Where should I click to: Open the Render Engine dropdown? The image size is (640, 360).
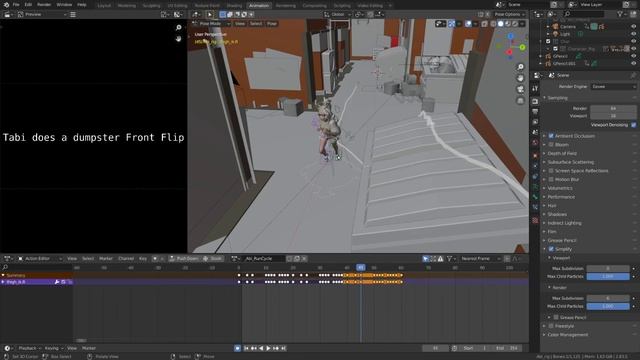(613, 87)
